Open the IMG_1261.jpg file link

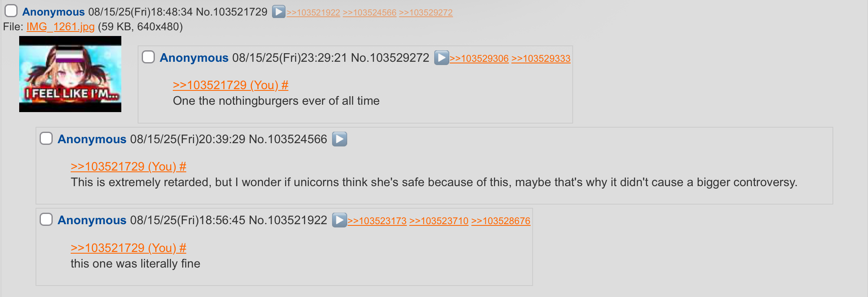click(60, 27)
